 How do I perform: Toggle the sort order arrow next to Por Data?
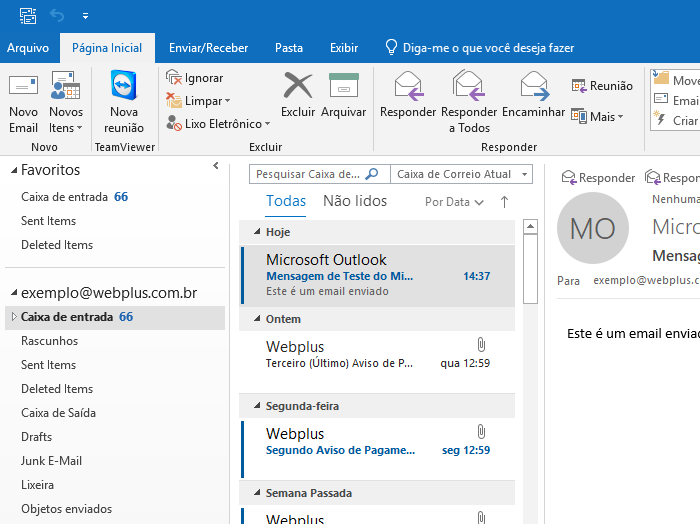[504, 202]
